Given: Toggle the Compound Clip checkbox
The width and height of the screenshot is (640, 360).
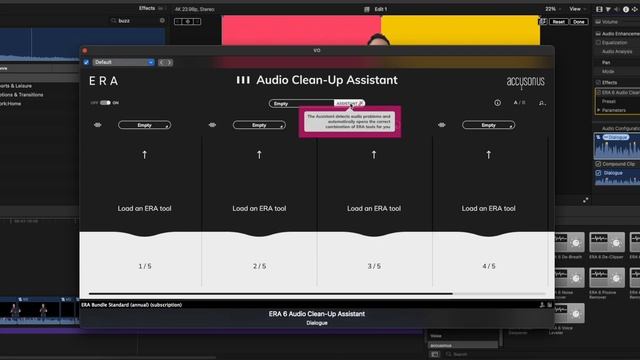Looking at the screenshot, I should point(598,164).
